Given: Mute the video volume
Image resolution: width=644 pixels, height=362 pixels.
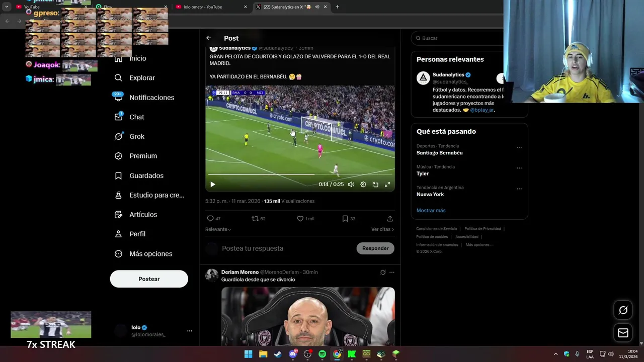Looking at the screenshot, I should pyautogui.click(x=351, y=185).
